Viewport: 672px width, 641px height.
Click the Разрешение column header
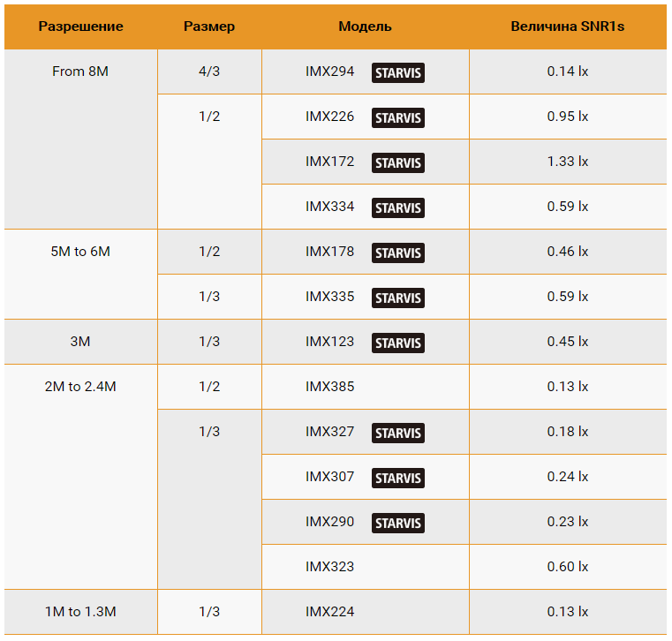[80, 26]
